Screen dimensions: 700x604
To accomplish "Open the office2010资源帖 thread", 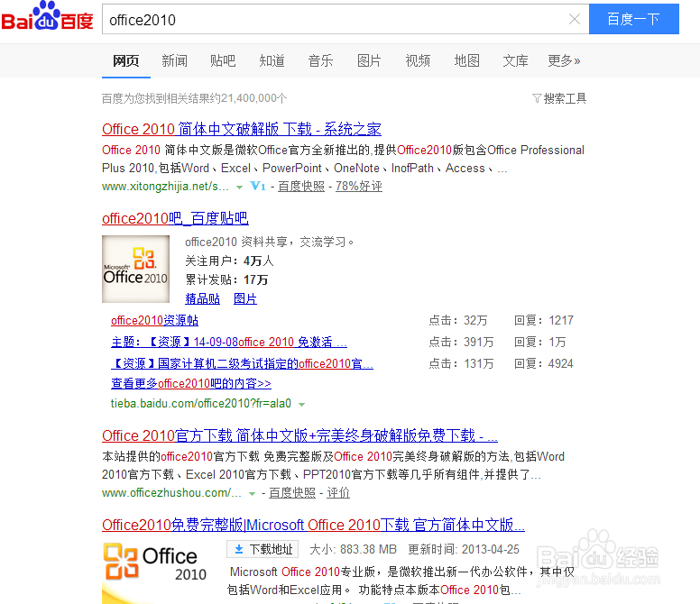I will click(x=154, y=320).
